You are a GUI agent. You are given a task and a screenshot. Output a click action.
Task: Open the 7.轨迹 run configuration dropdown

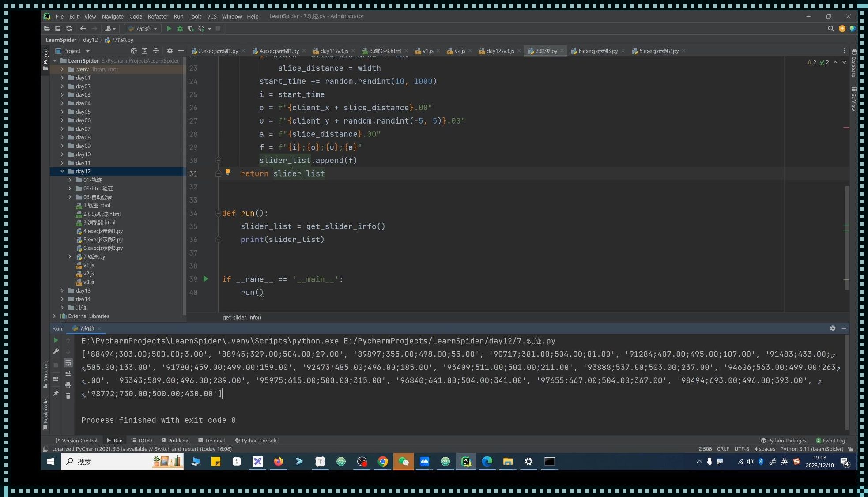point(142,29)
